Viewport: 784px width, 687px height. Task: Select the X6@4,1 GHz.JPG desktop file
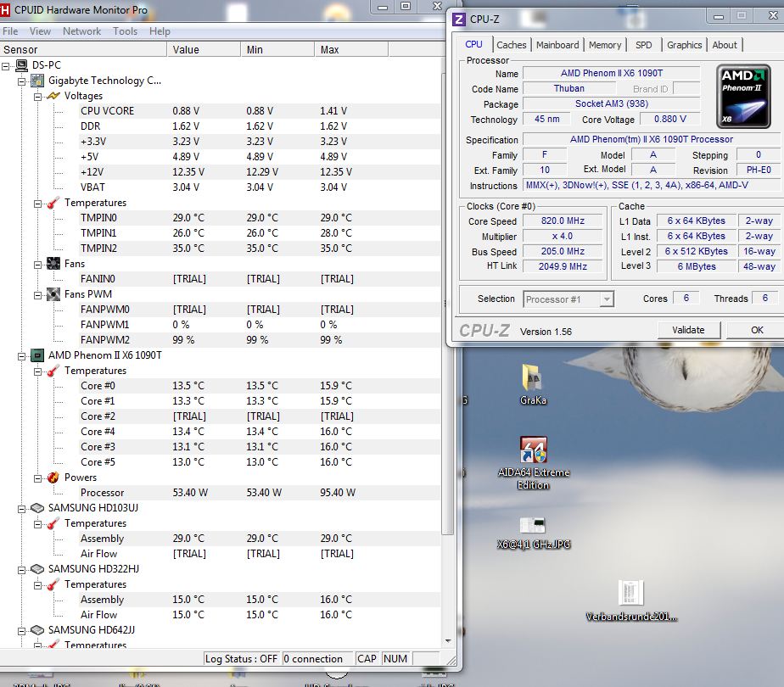pyautogui.click(x=533, y=525)
